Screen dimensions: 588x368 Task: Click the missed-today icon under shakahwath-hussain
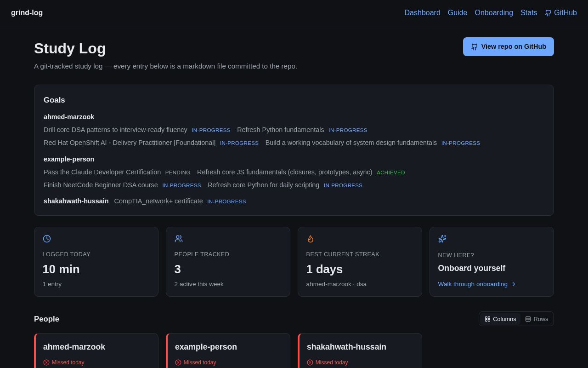coord(310,362)
